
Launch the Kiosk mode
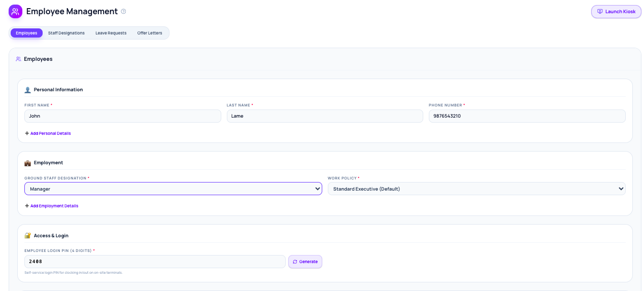[x=616, y=12]
